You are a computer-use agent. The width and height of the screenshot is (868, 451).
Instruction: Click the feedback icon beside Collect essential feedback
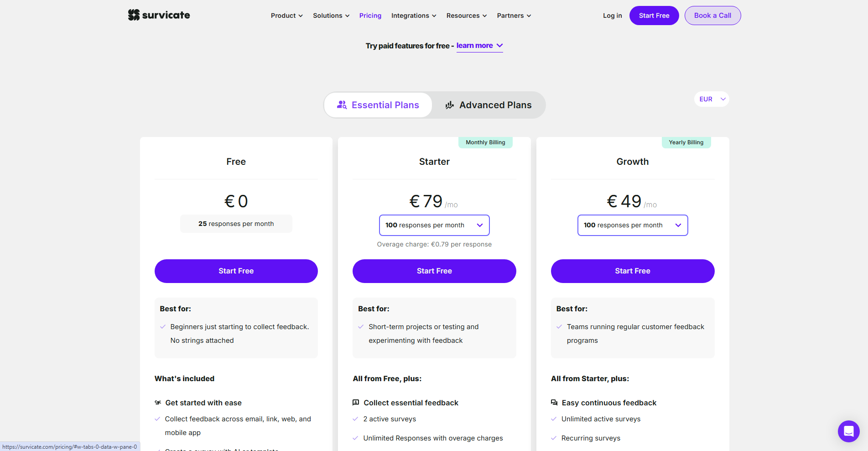[x=356, y=403]
